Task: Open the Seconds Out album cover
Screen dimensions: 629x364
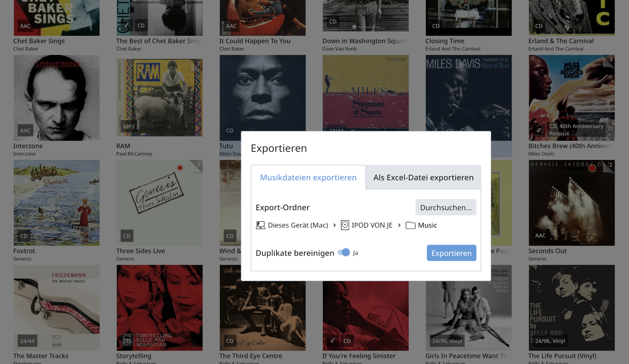Action: pyautogui.click(x=571, y=203)
